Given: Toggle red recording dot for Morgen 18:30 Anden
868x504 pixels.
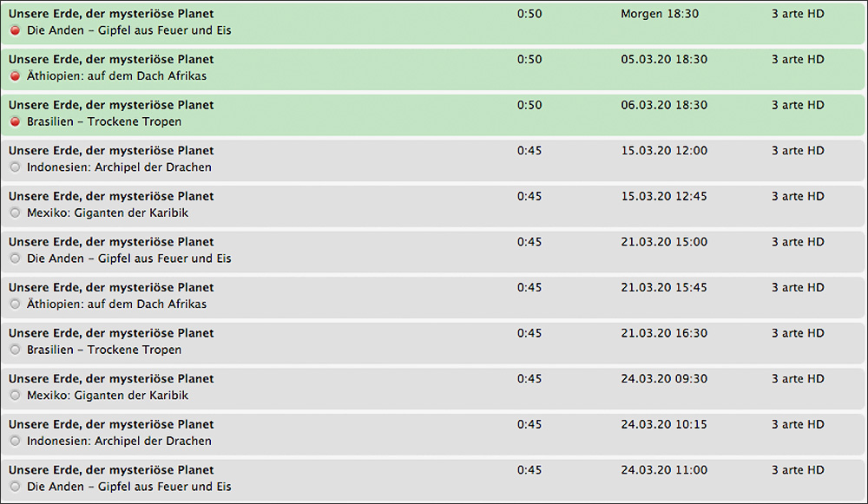Looking at the screenshot, I should click(x=16, y=30).
